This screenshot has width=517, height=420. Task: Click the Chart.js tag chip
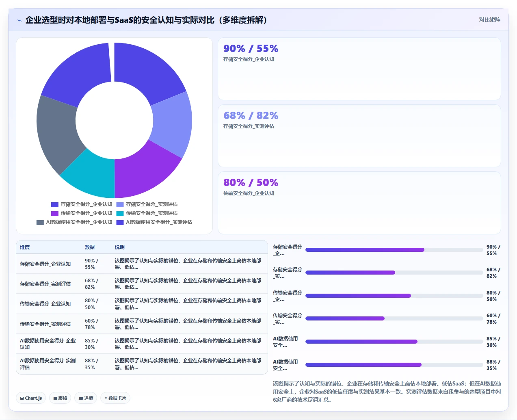tap(31, 398)
